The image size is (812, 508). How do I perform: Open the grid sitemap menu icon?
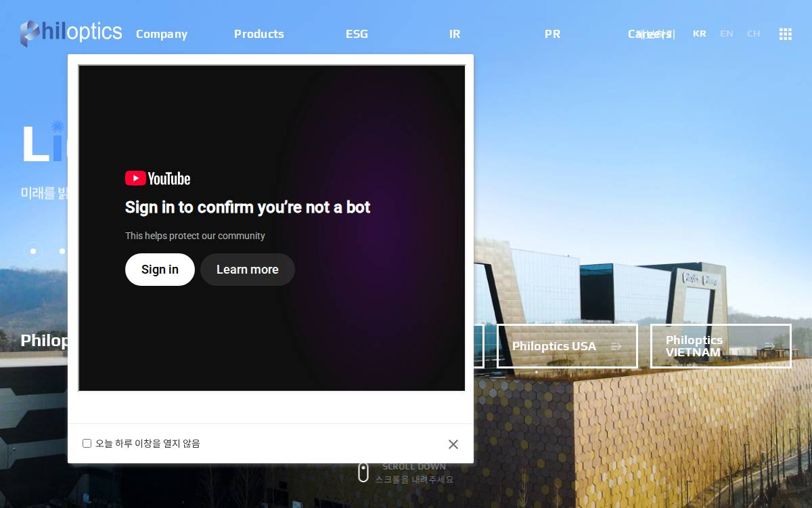click(785, 34)
